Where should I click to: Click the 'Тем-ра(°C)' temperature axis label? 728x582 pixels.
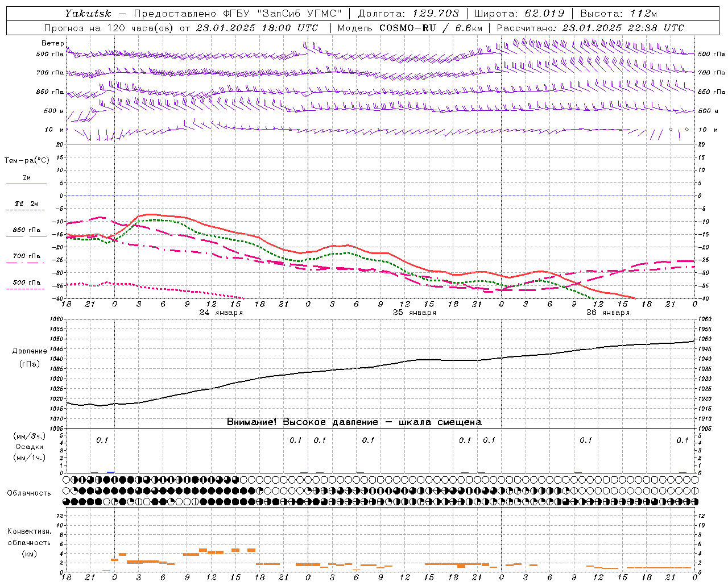[x=27, y=161]
